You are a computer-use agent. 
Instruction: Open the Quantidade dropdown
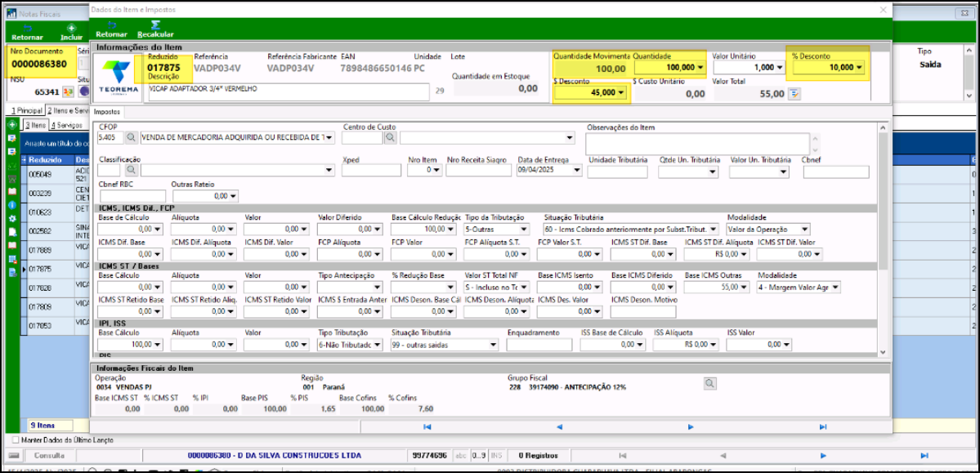coord(700,68)
